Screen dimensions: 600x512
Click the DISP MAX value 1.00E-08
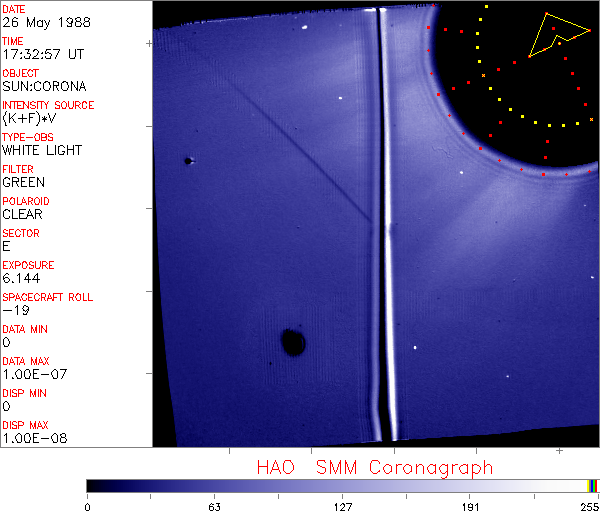click(35, 438)
